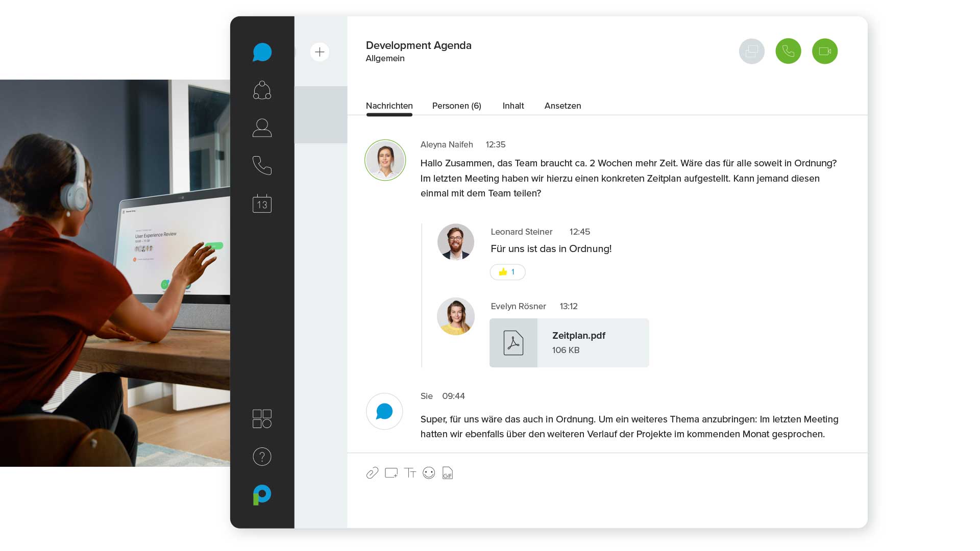This screenshot has height=551, width=980.
Task: Open the Calls phone icon in sidebar
Action: [x=262, y=165]
